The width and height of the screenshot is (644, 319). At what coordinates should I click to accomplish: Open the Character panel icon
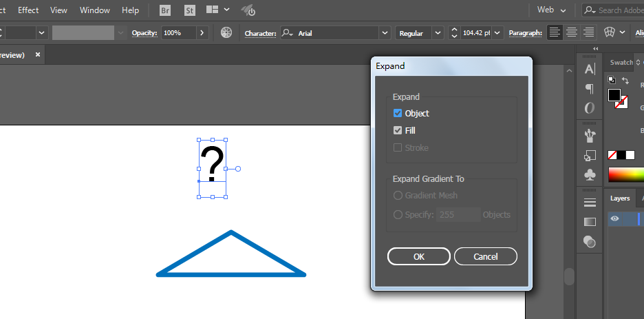pyautogui.click(x=590, y=69)
